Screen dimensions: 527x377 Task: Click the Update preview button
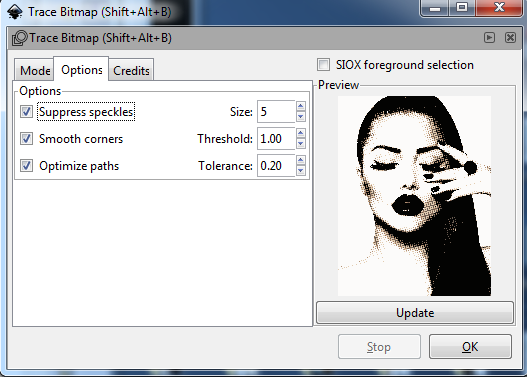[415, 313]
